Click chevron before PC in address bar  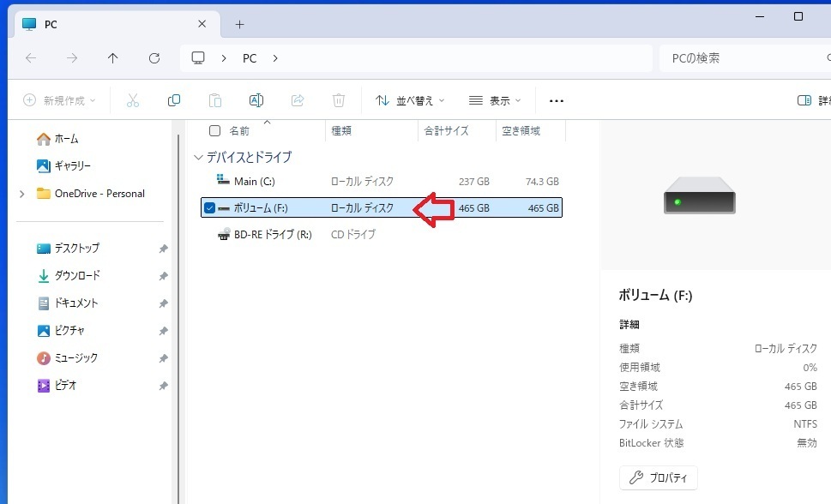224,58
